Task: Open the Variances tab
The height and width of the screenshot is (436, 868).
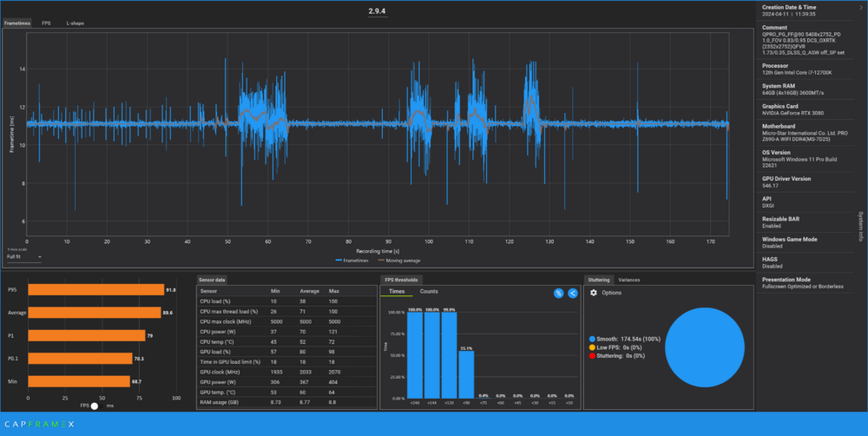Action: pyautogui.click(x=629, y=280)
